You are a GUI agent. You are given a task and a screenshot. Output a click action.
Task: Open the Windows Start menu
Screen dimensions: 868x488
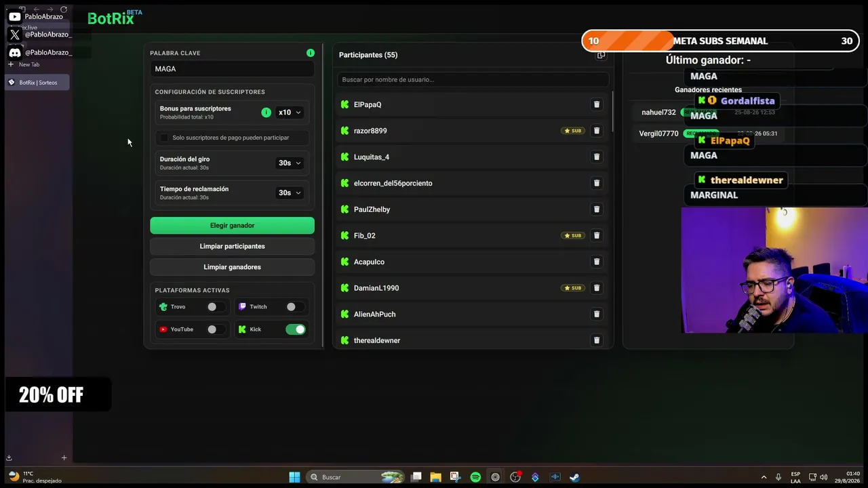pyautogui.click(x=294, y=477)
